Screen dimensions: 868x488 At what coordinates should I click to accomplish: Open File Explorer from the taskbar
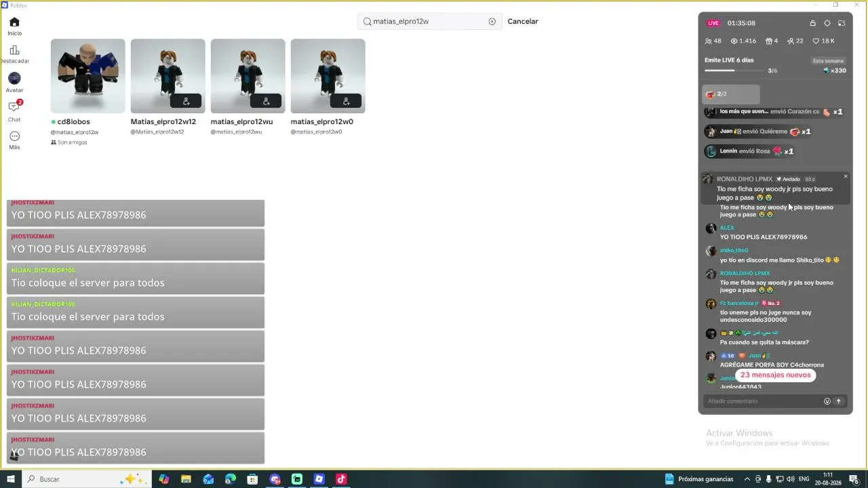point(186,479)
